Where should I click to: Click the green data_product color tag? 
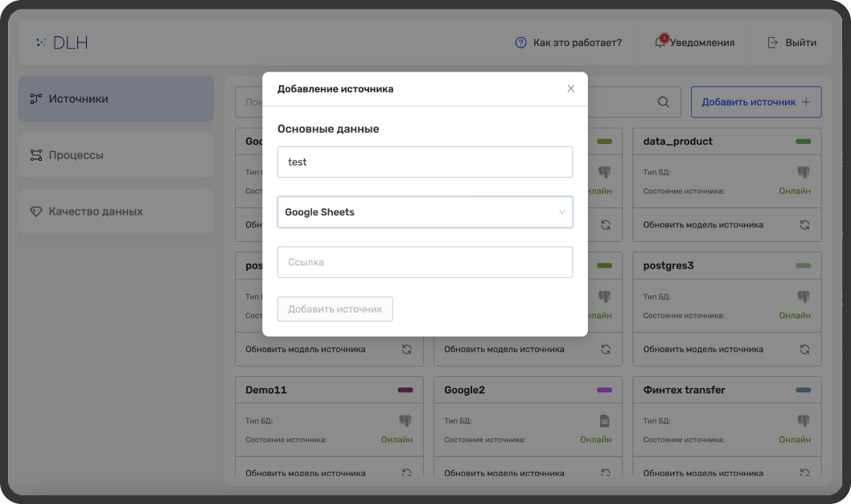[803, 141]
